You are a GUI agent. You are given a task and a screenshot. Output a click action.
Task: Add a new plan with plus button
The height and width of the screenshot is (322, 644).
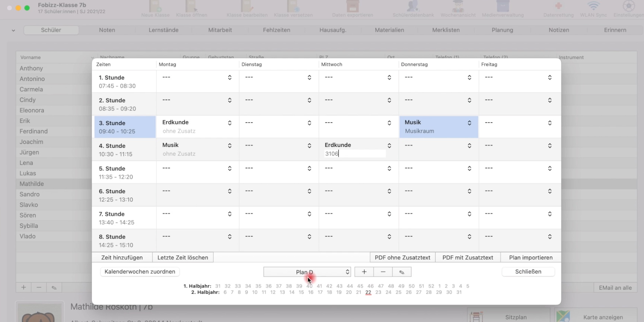pyautogui.click(x=364, y=272)
